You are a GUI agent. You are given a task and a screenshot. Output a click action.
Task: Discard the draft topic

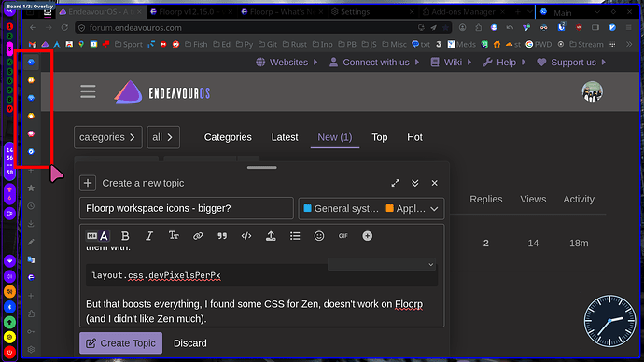tap(190, 343)
